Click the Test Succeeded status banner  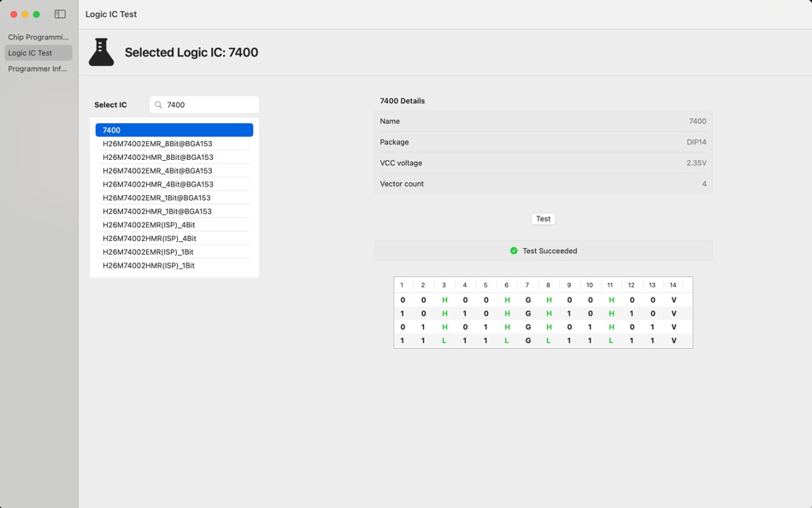(543, 251)
